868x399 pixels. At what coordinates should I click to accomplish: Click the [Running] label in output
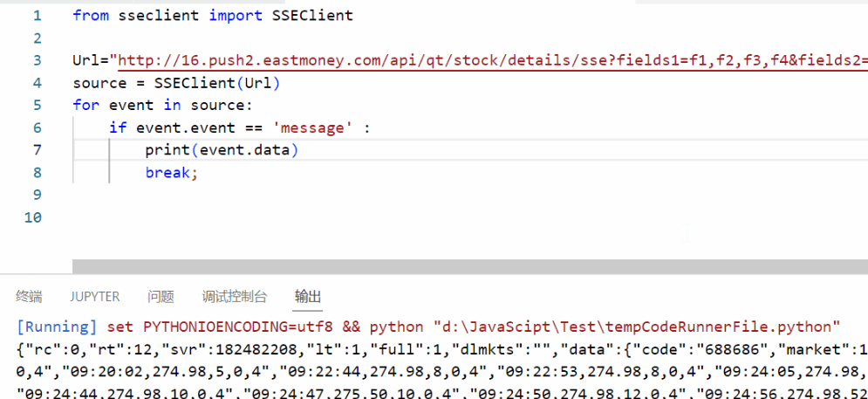tap(58, 327)
